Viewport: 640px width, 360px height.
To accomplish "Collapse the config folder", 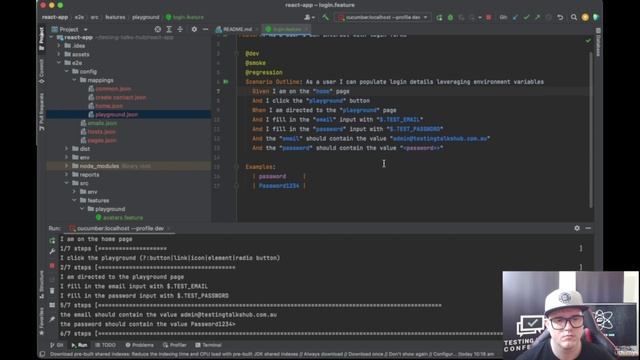I will (67, 71).
